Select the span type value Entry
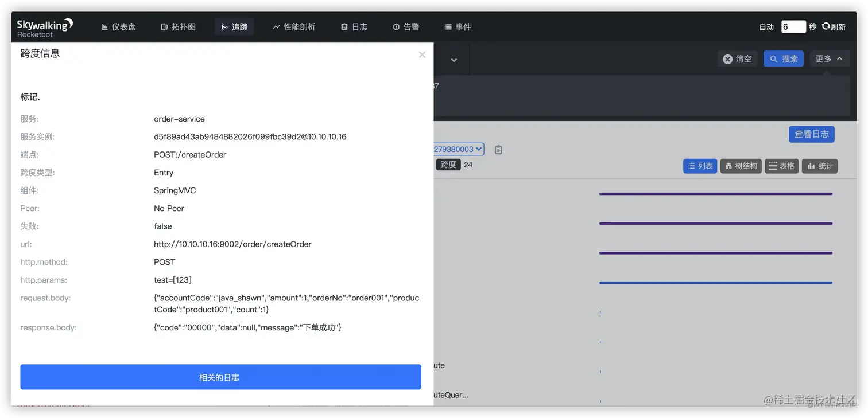The width and height of the screenshot is (868, 418). (164, 173)
